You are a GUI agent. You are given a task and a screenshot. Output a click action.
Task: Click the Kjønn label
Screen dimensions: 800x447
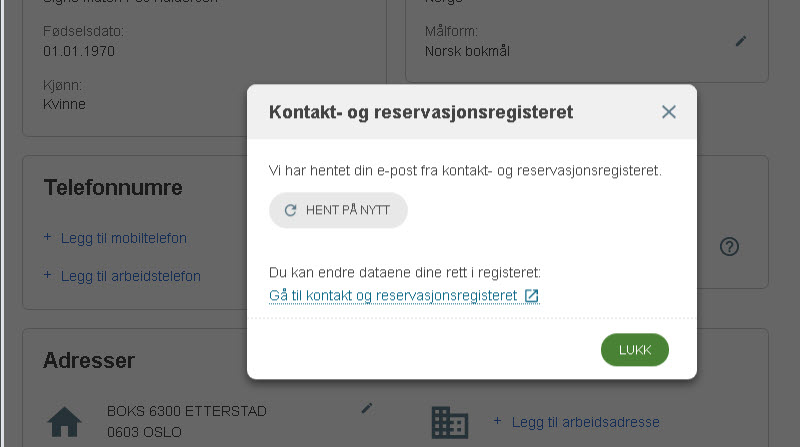coord(62,85)
